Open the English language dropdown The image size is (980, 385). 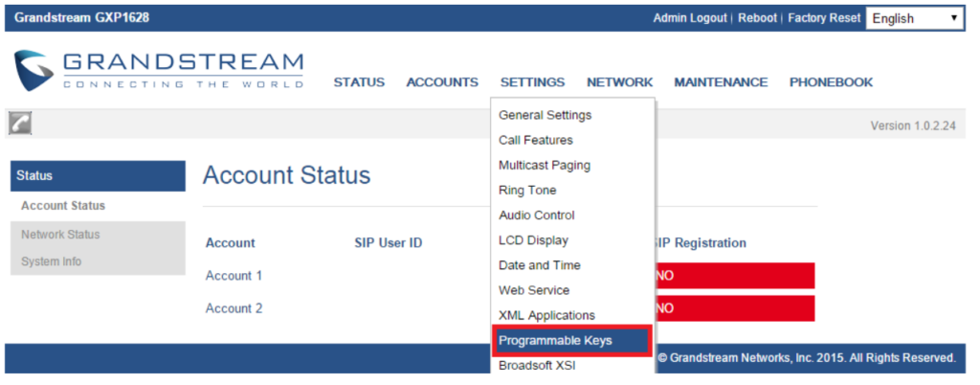914,19
